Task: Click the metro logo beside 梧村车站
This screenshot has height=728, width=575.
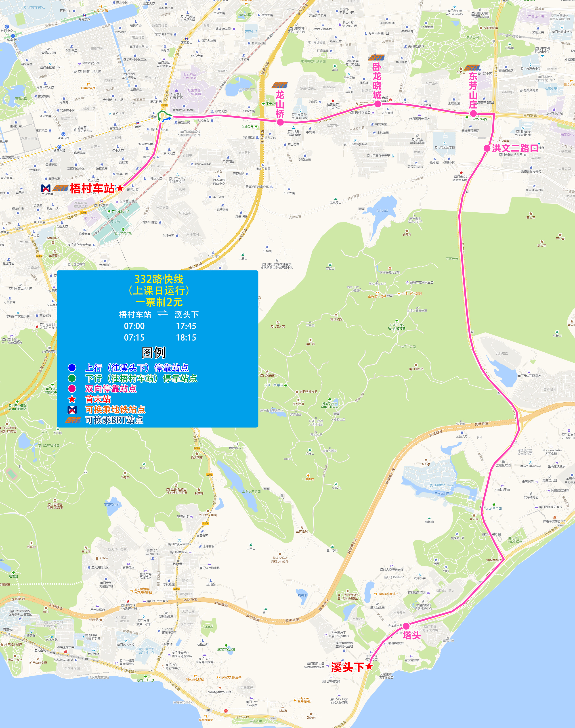Action: 46,188
